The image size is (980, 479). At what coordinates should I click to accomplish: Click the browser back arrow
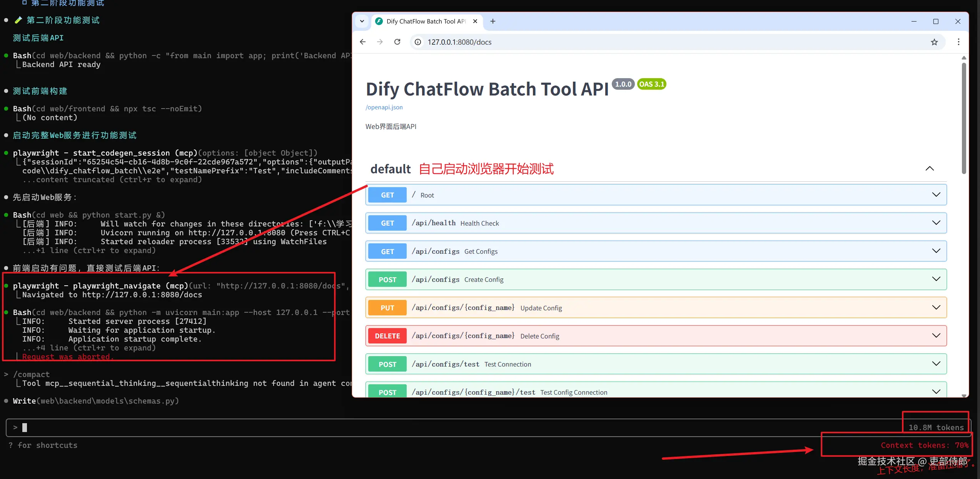click(362, 42)
